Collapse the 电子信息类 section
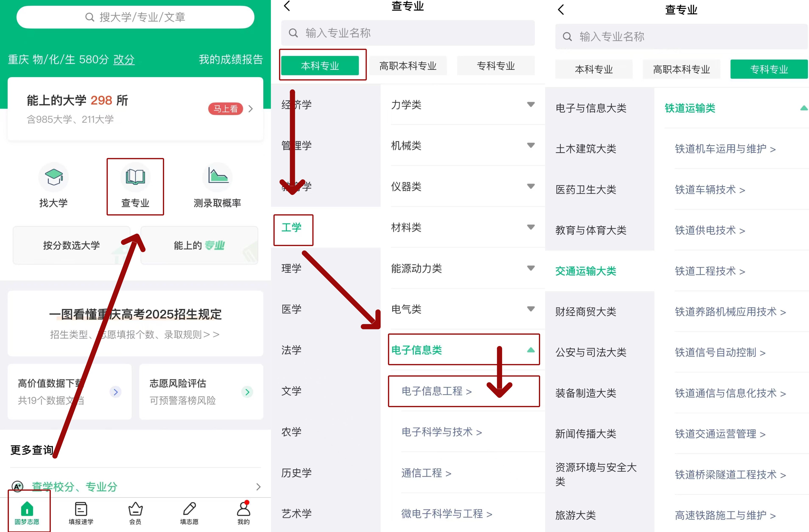 tap(530, 350)
